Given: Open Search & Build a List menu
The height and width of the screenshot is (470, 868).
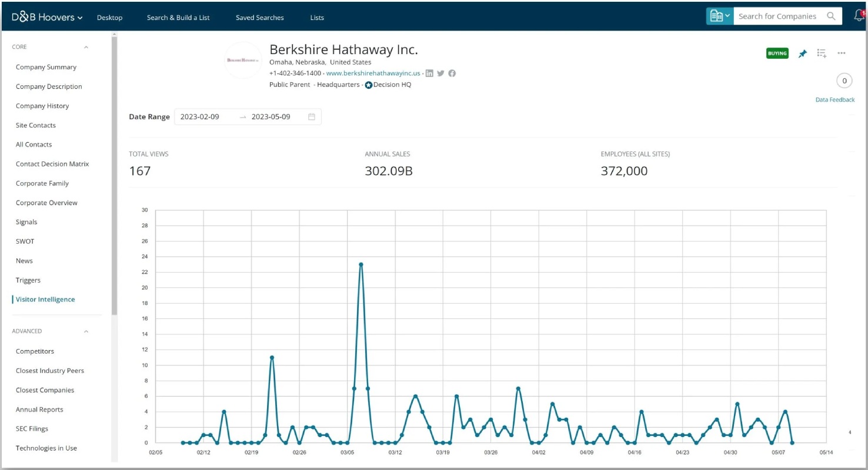Looking at the screenshot, I should (x=178, y=18).
